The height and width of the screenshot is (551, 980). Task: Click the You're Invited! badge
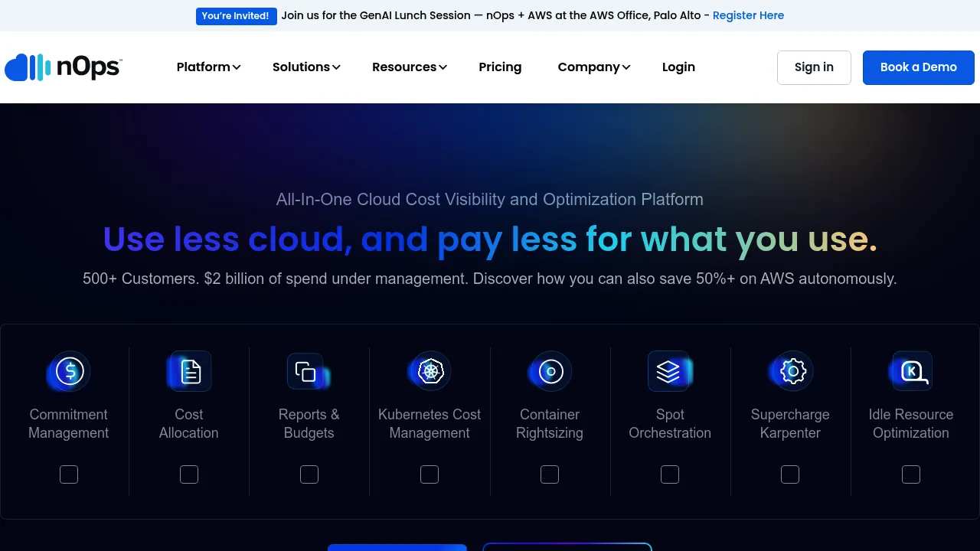236,16
